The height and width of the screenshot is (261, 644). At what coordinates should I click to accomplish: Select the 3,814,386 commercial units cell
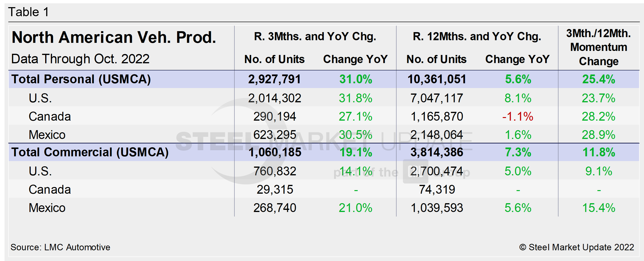coord(437,153)
